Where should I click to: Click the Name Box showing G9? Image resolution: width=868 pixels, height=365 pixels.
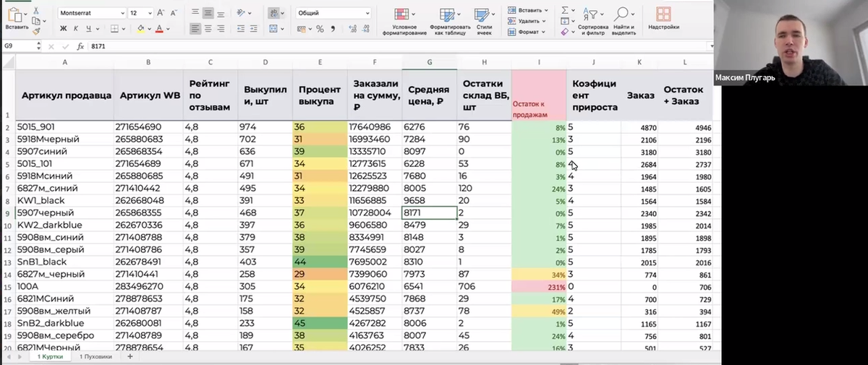tap(22, 46)
